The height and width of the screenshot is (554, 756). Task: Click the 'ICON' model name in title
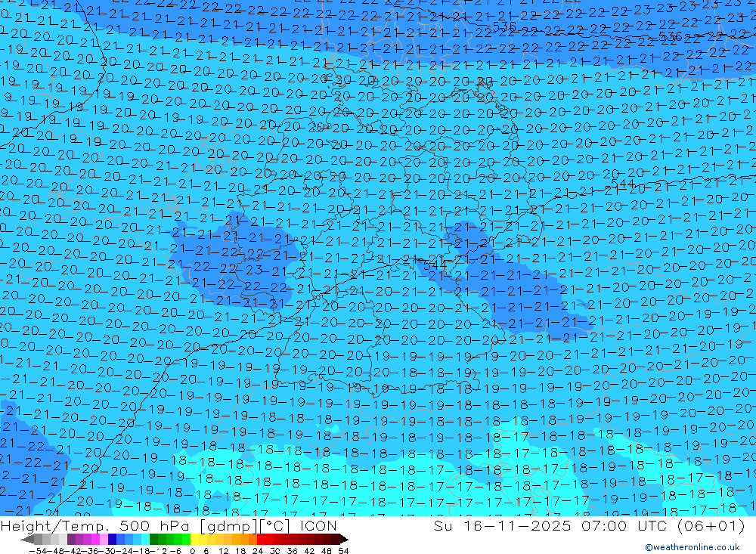[x=318, y=525]
